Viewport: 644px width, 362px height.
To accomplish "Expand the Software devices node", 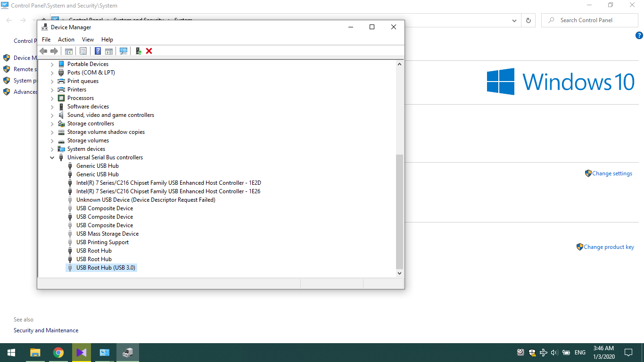I will [x=52, y=107].
